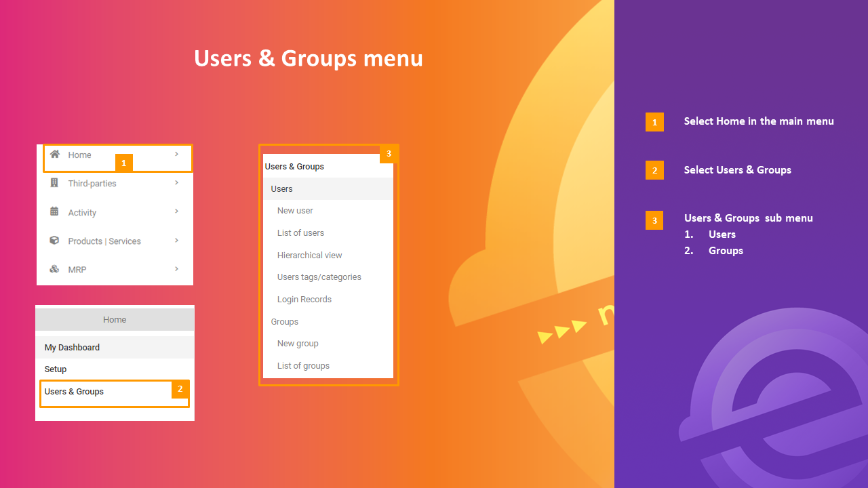This screenshot has height=488, width=868.
Task: Expand the Third-parties chevron
Action: tap(176, 183)
